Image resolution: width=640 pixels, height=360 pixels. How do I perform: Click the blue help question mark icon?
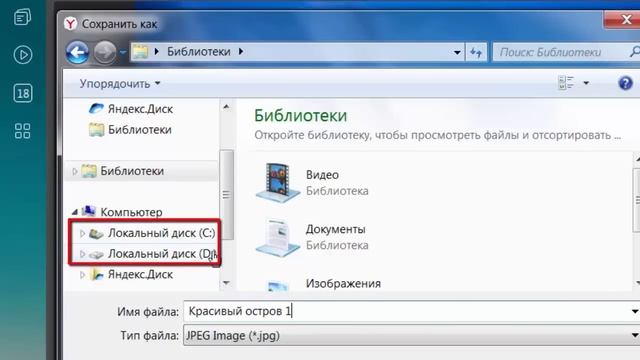625,83
